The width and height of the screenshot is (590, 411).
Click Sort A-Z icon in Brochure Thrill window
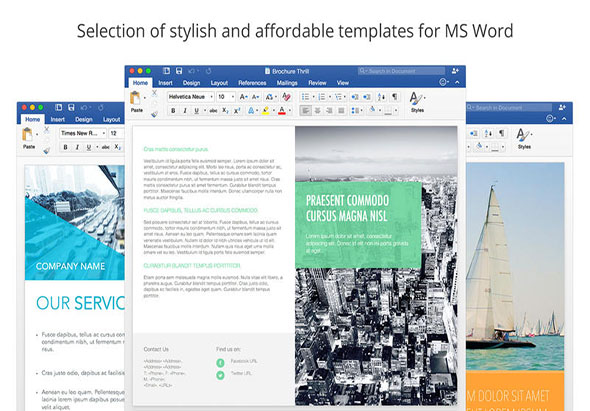[x=381, y=97]
